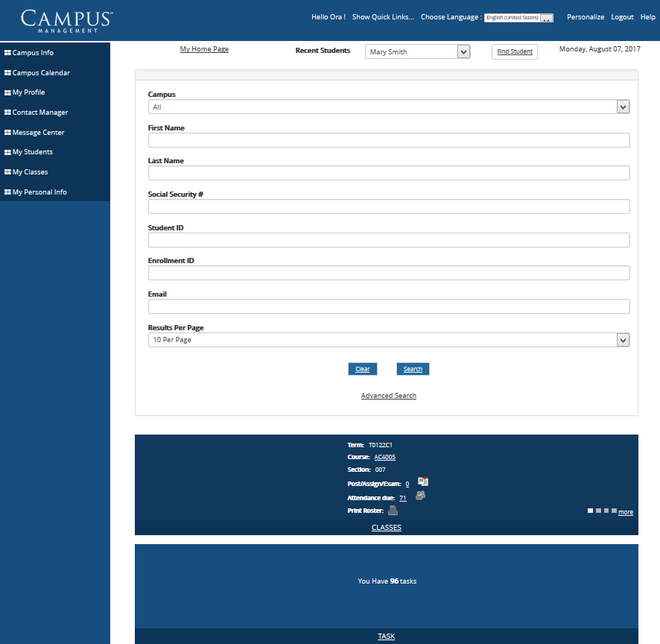The width and height of the screenshot is (660, 644).
Task: Click the Post/Assign/Exam gradebook icon
Action: tap(422, 482)
